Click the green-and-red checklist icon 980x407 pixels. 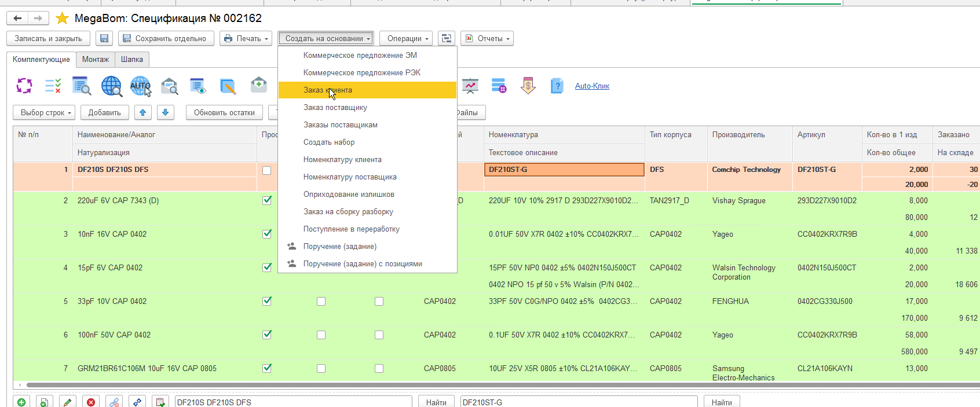pyautogui.click(x=53, y=86)
